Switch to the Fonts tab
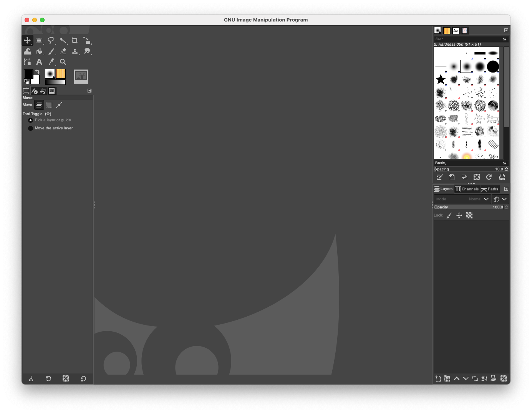This screenshot has height=413, width=532. coord(456,30)
